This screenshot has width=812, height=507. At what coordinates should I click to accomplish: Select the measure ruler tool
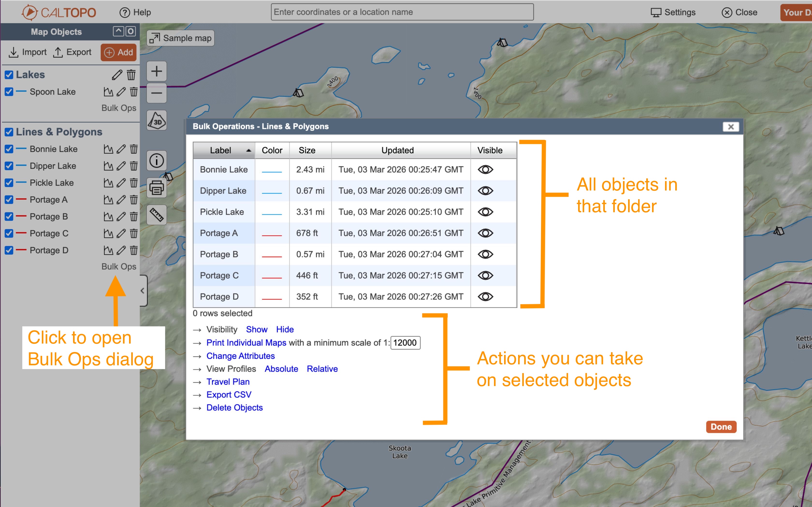[x=157, y=215]
